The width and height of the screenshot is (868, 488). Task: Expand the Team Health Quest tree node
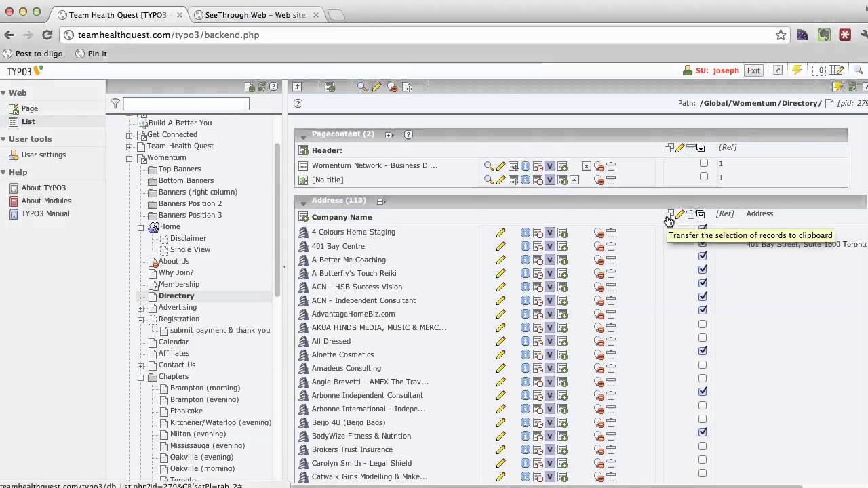click(x=129, y=147)
